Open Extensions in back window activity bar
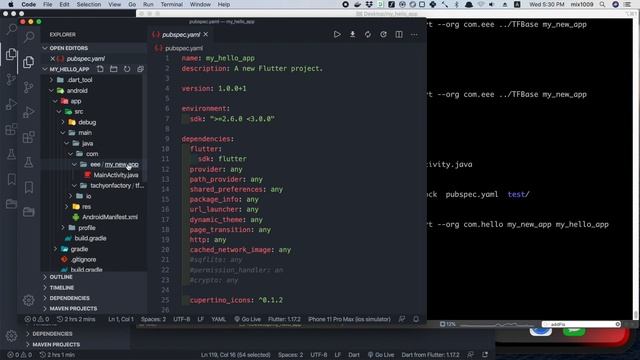 click(x=11, y=130)
